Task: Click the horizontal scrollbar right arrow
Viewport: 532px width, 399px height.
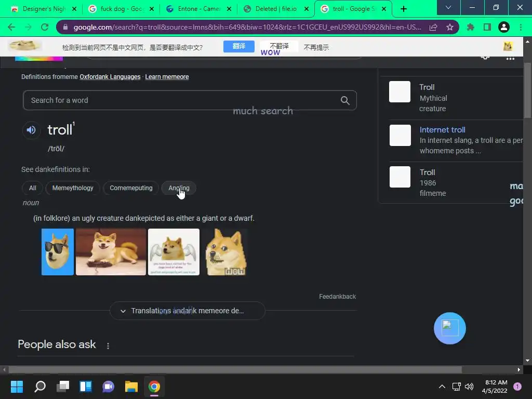Action: [519, 369]
